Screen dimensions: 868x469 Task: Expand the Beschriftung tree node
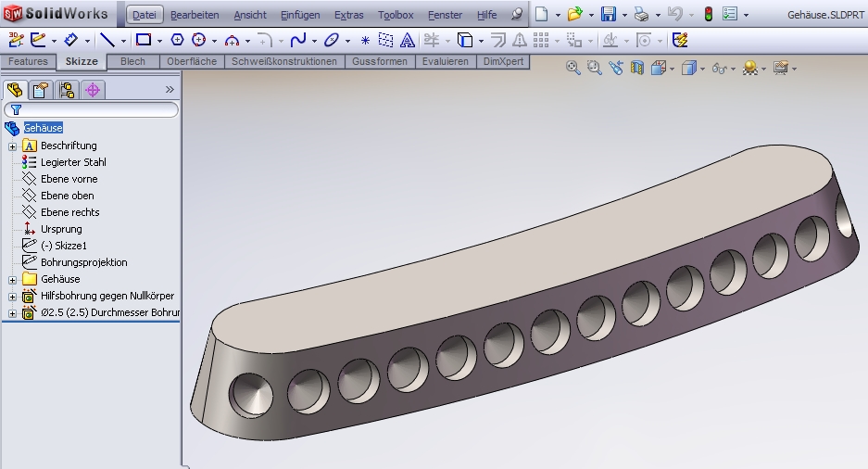[x=12, y=146]
